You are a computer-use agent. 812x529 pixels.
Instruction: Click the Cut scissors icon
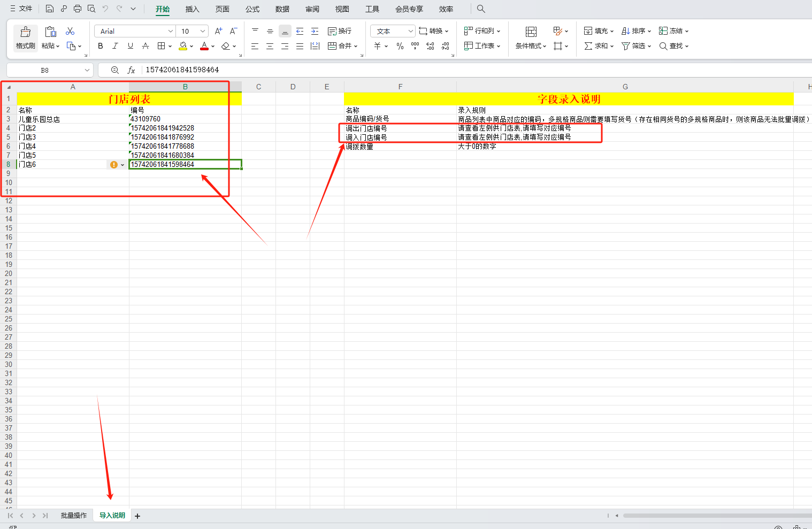tap(70, 32)
